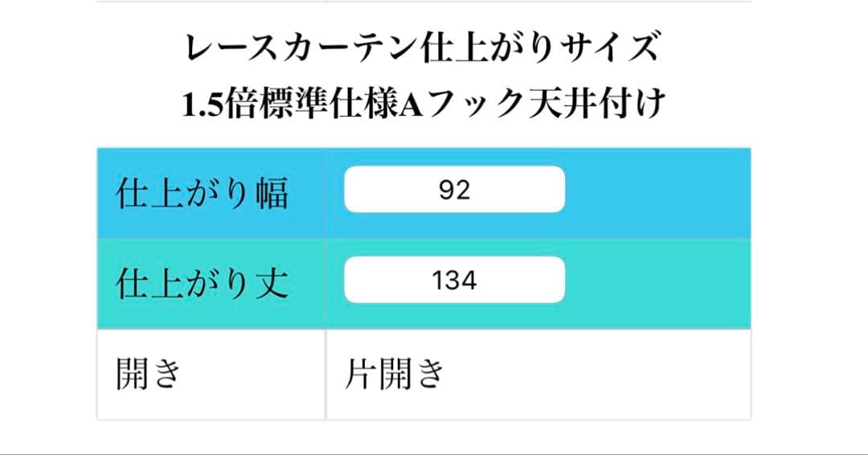Click the 仕上がりサイズ text in the heading
This screenshot has height=455, width=868.
539,47
